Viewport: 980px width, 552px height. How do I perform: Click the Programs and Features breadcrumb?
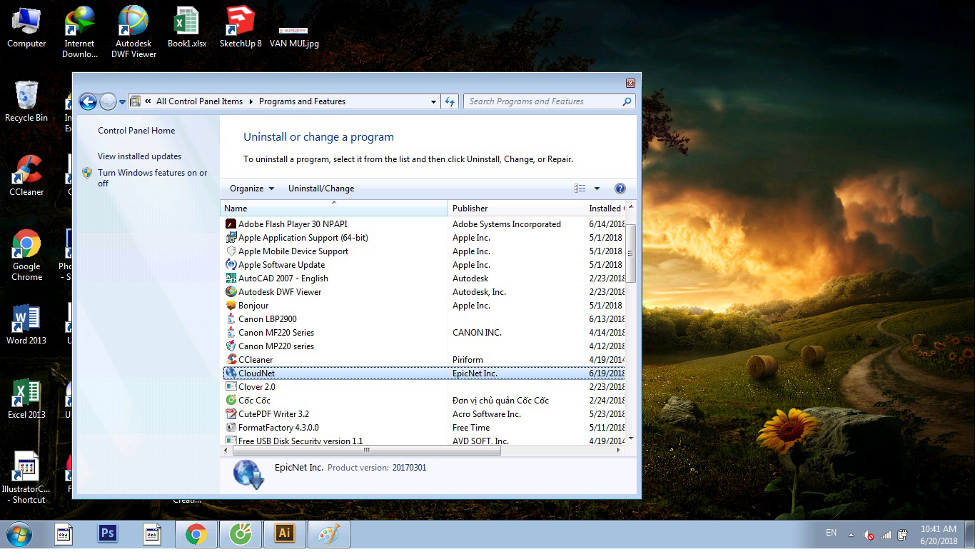[x=302, y=101]
